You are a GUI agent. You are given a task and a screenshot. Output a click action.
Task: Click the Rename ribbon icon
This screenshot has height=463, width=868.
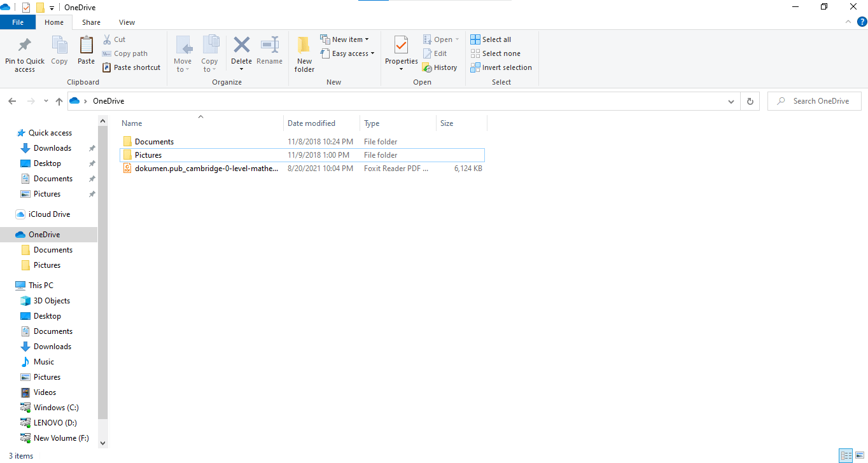[270, 45]
